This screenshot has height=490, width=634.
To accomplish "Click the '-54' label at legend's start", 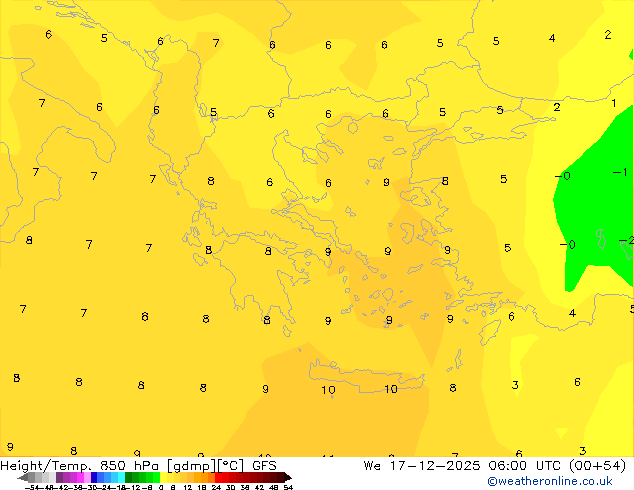I will [32, 487].
